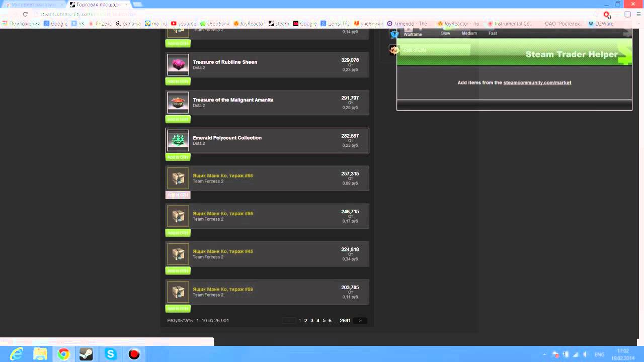Viewport: 644px width, 362px height.
Task: Open the csmania bookmark
Action: click(129, 24)
